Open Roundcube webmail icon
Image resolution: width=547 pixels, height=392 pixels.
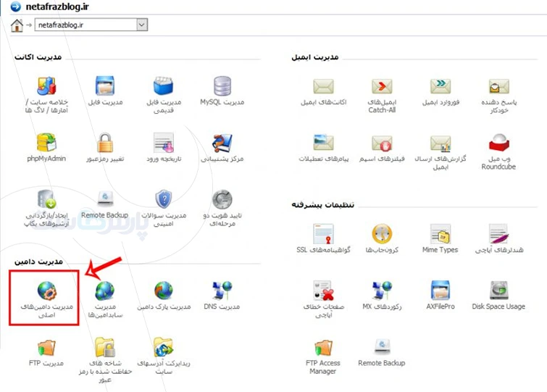(499, 143)
